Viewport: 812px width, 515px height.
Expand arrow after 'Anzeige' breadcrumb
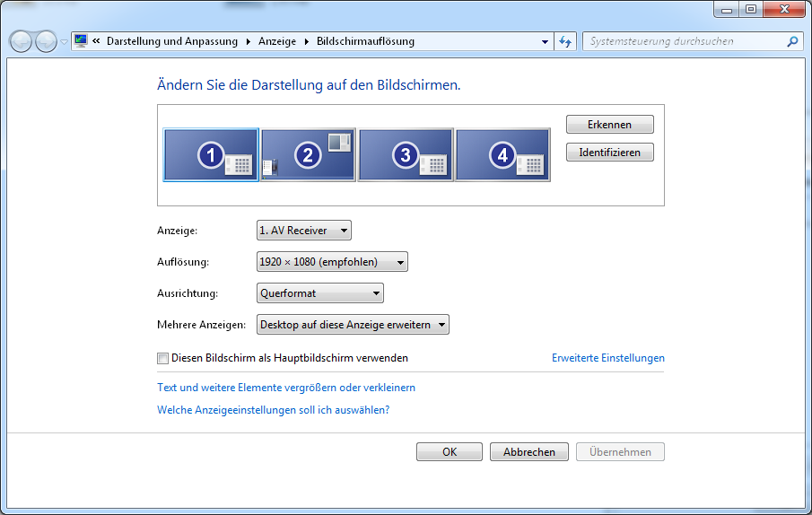pos(307,42)
